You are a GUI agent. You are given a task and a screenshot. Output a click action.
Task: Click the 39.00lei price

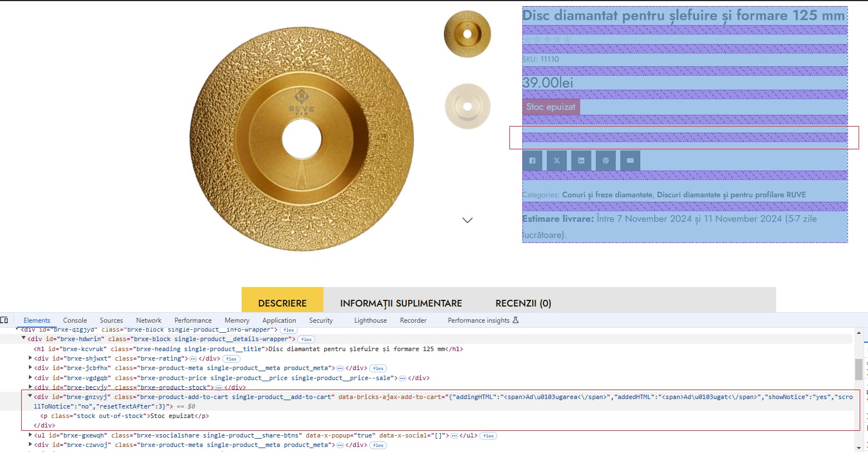548,82
